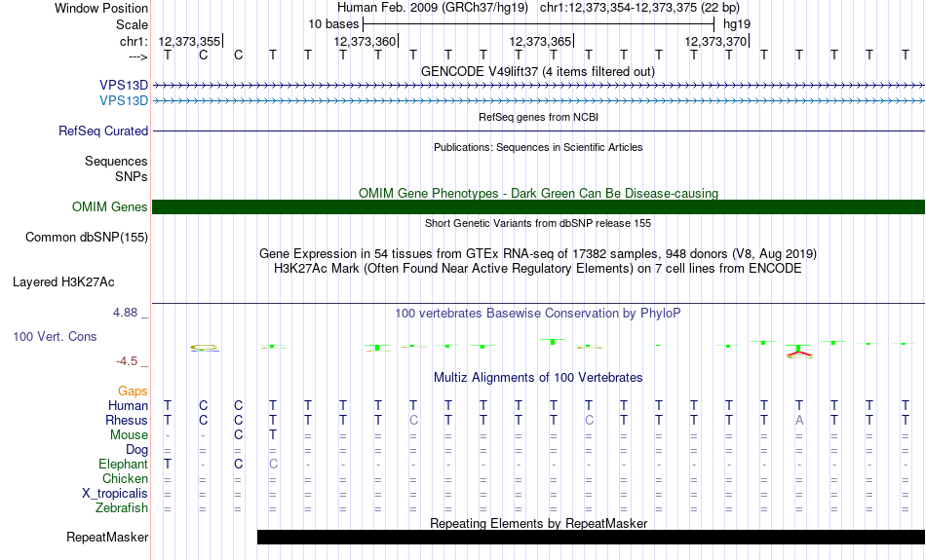Click the gray A in the Rhesus row
Screen dimensions: 926x560
tap(799, 420)
